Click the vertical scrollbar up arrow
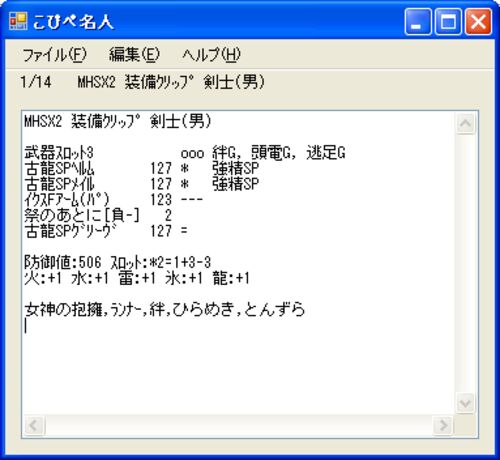The image size is (500, 460). [x=465, y=123]
